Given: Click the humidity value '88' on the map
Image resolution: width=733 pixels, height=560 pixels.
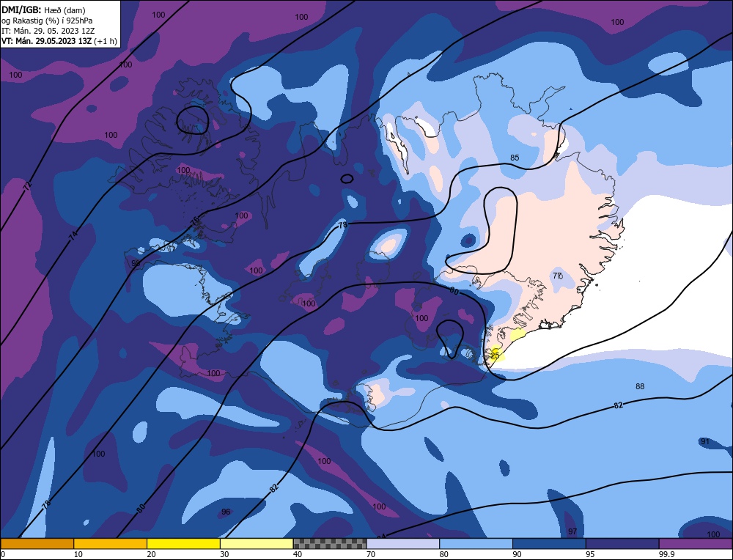Looking at the screenshot, I should (x=640, y=386).
